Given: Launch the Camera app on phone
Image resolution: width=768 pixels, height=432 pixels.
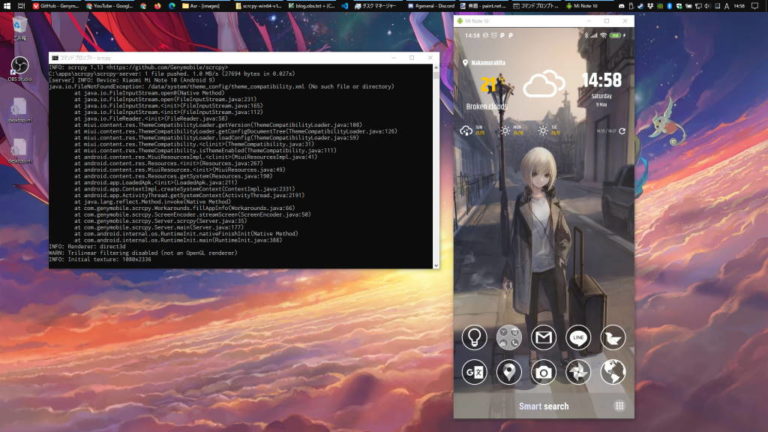Looking at the screenshot, I should click(544, 372).
